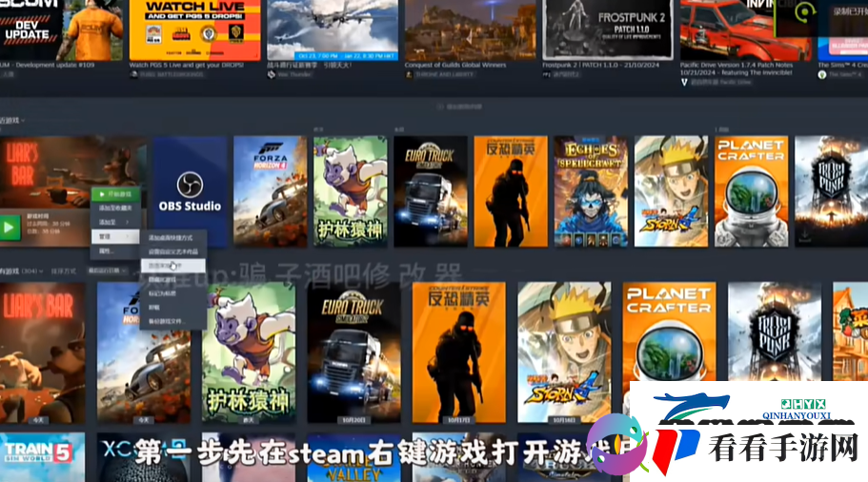
Task: Choose 属性 in the context menu
Action: [115, 251]
